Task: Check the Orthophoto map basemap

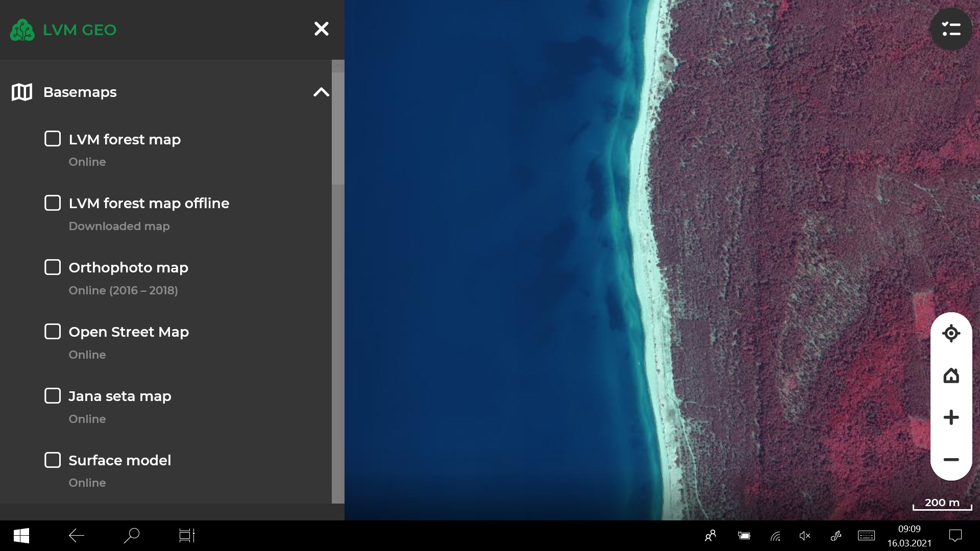Action: click(x=53, y=267)
